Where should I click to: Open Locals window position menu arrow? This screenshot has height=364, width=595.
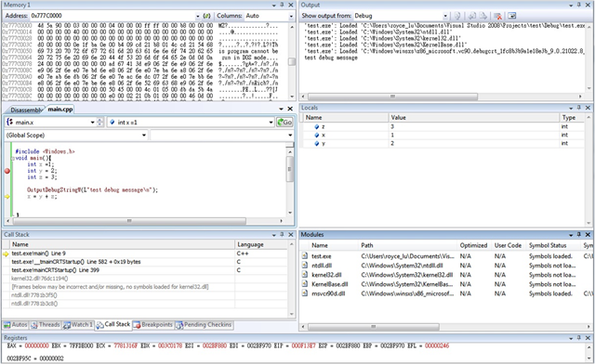[571, 108]
